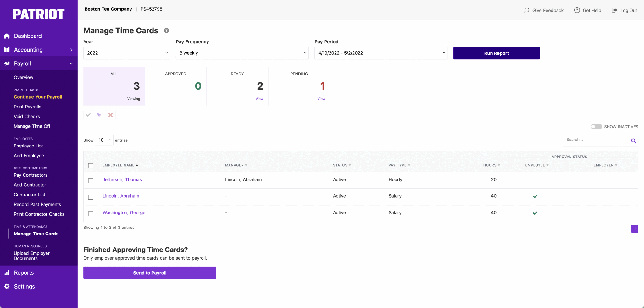The height and width of the screenshot is (308, 644).
Task: Open employee record for Washington, George
Action: point(124,212)
